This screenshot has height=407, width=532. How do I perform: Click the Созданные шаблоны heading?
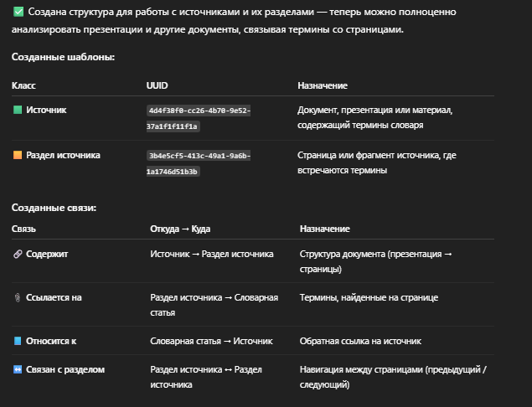coord(63,56)
